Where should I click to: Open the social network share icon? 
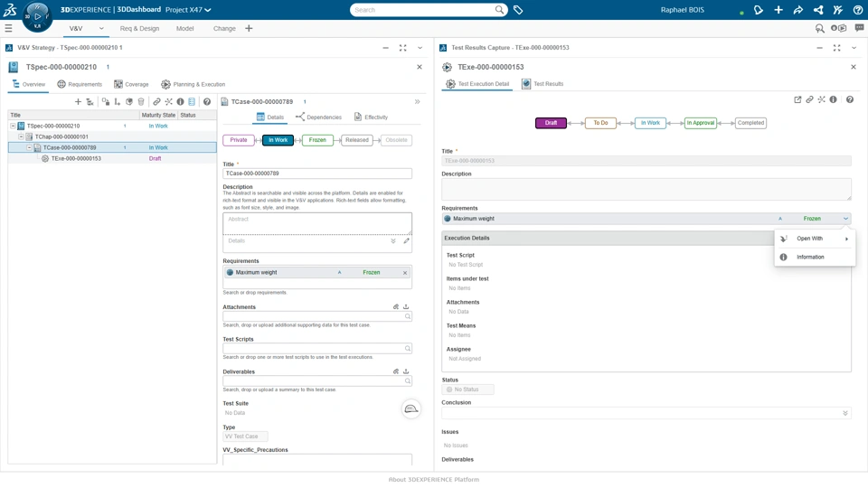818,10
